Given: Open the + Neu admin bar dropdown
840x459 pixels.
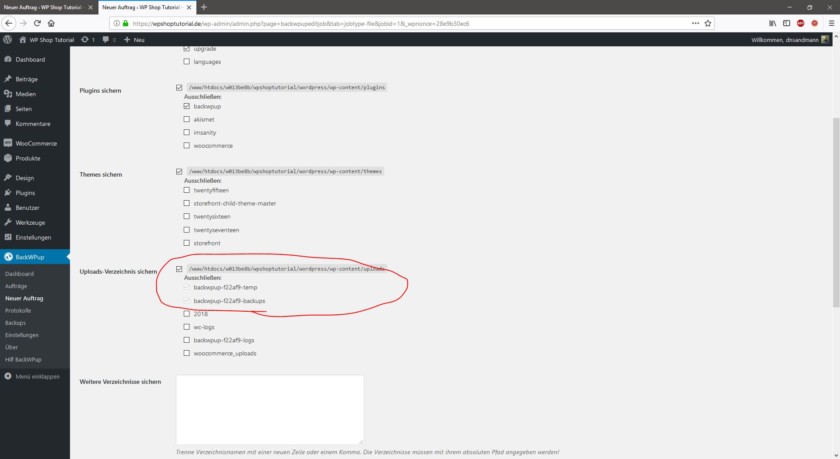Looking at the screenshot, I should 135,39.
